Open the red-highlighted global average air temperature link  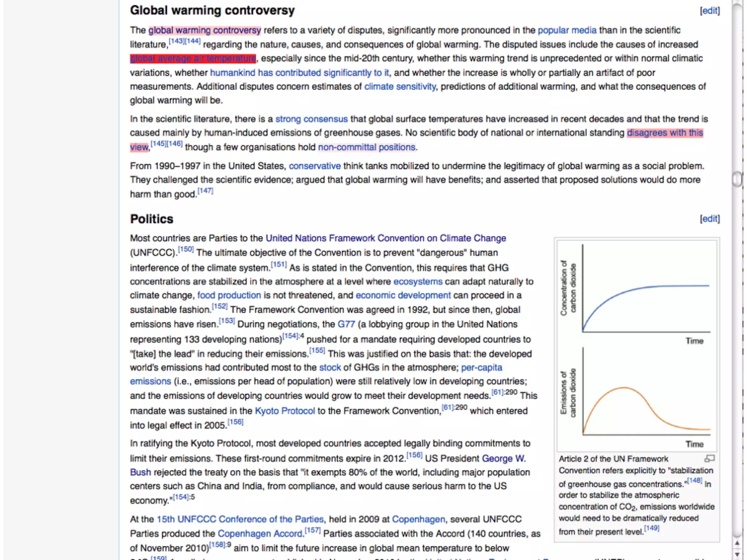tap(193, 58)
